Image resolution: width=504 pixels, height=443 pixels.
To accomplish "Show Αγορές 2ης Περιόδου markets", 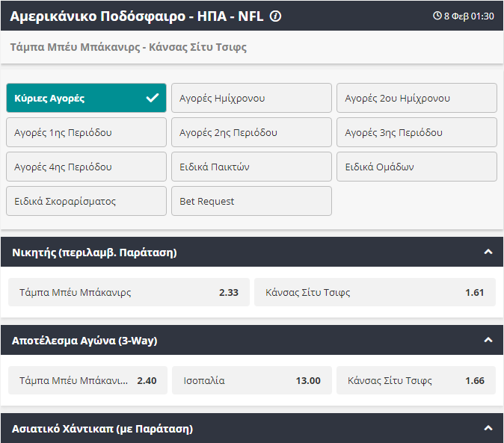I will tap(251, 132).
